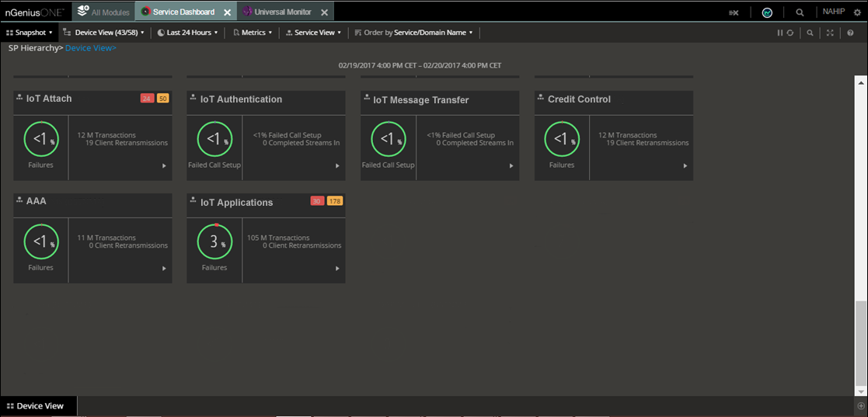Screen dimensions: 868x417
Task: Open the help question mark icon
Action: click(x=850, y=33)
